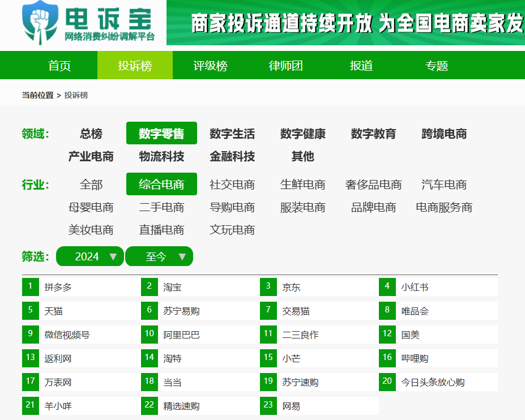Choose 社交电商 industry filter
525x420 pixels.
232,185
